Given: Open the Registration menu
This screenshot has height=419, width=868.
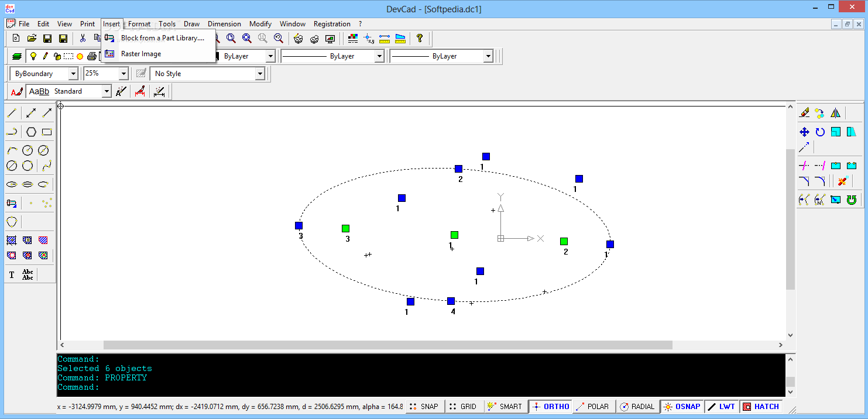Looking at the screenshot, I should (332, 24).
